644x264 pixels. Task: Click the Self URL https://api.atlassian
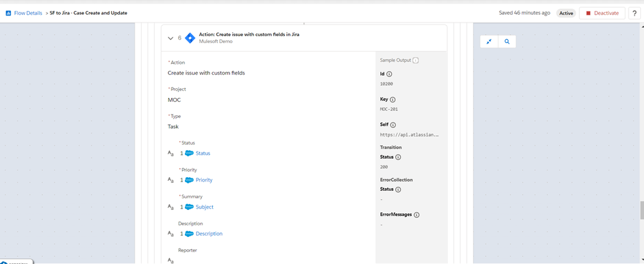click(409, 135)
